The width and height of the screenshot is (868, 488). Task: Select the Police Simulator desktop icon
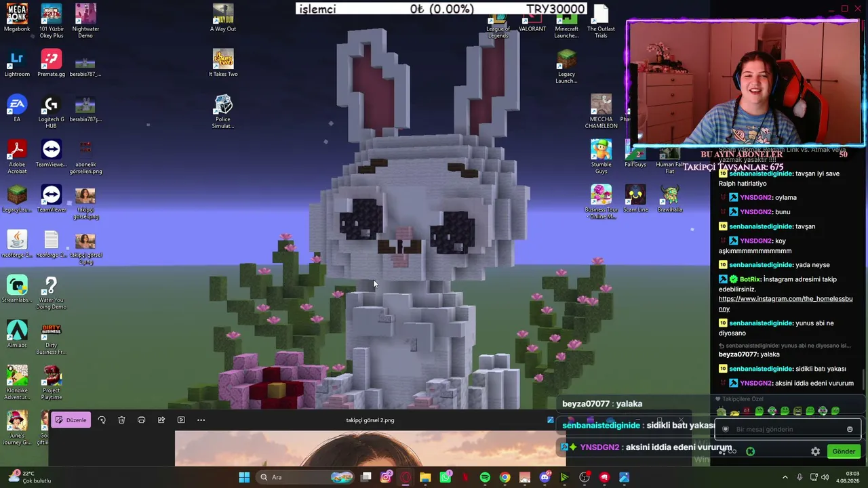coord(222,112)
